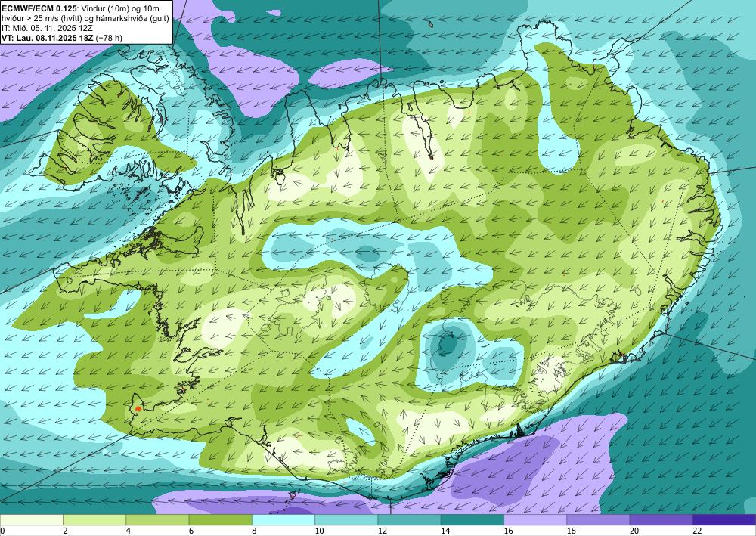Click the legend scale label '12'

pyautogui.click(x=383, y=531)
